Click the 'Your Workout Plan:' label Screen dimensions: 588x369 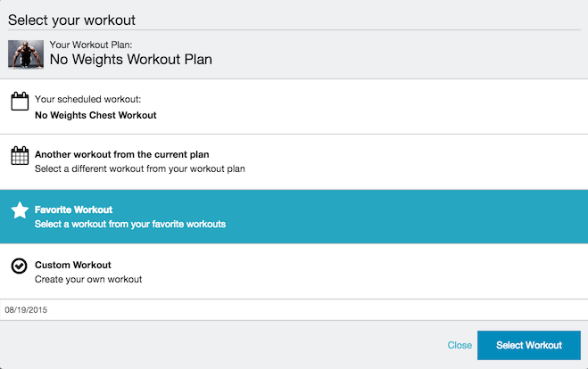pyautogui.click(x=90, y=43)
